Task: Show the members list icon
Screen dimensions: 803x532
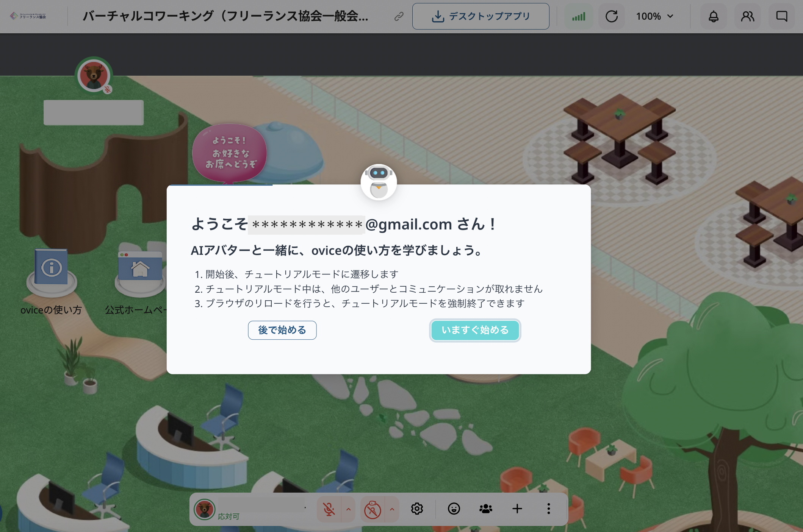Action: click(x=748, y=16)
